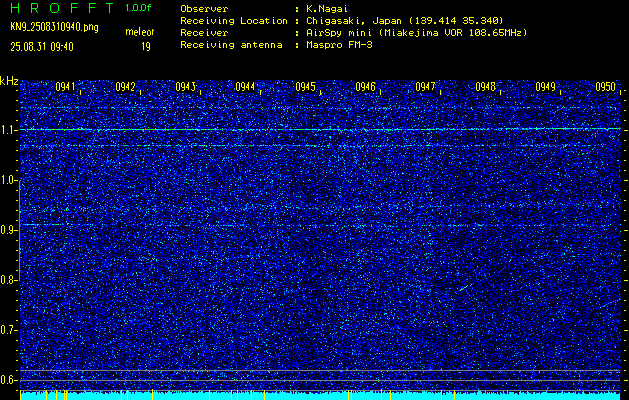Click the 1.0 frequency axis label

(8, 180)
